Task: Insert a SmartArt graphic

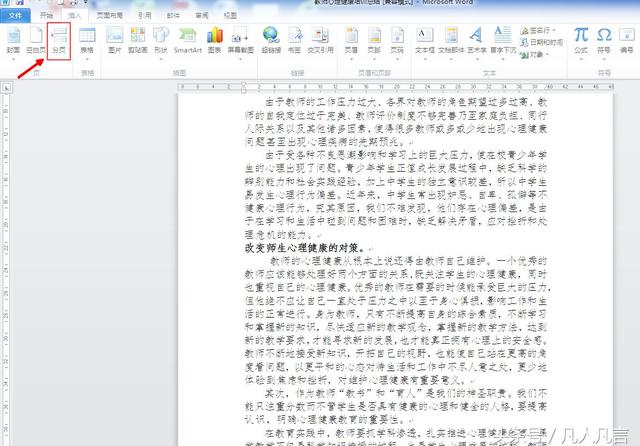Action: click(x=187, y=41)
